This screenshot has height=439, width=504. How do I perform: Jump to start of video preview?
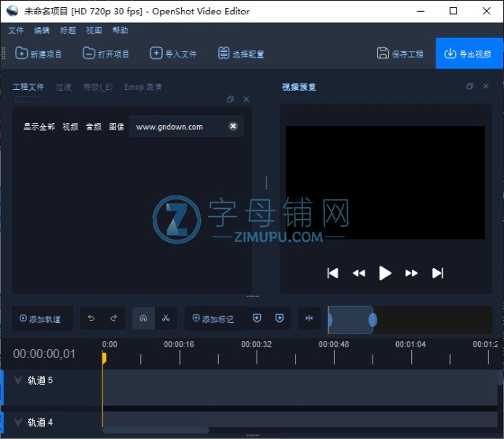pyautogui.click(x=332, y=273)
